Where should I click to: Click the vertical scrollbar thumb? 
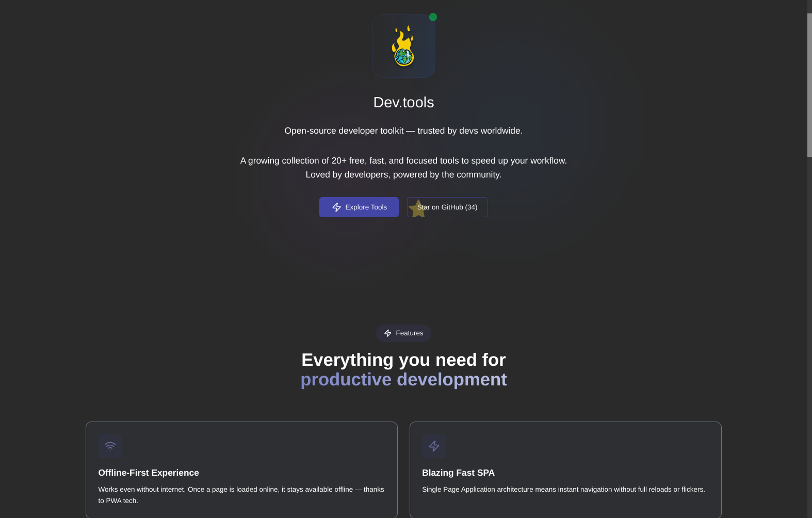point(809,85)
